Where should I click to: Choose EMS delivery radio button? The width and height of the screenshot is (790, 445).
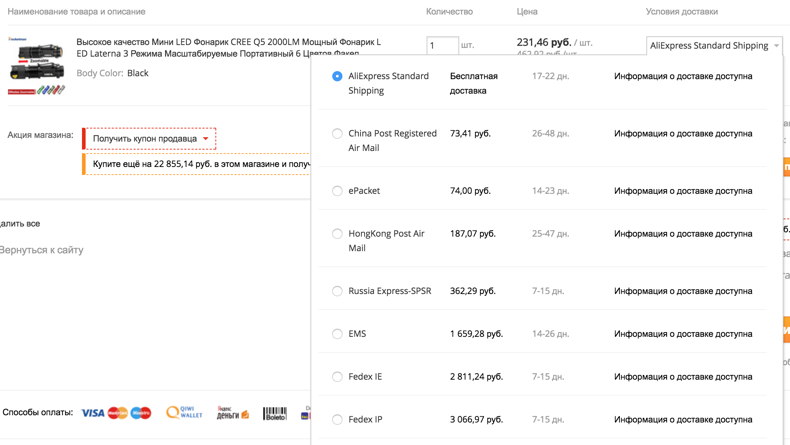click(x=337, y=334)
